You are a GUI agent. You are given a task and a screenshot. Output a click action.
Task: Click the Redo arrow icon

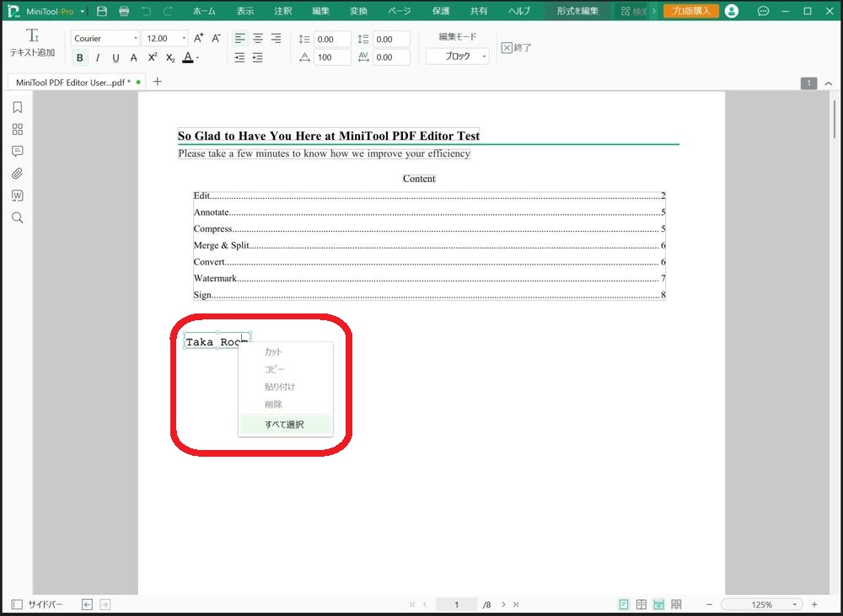168,11
